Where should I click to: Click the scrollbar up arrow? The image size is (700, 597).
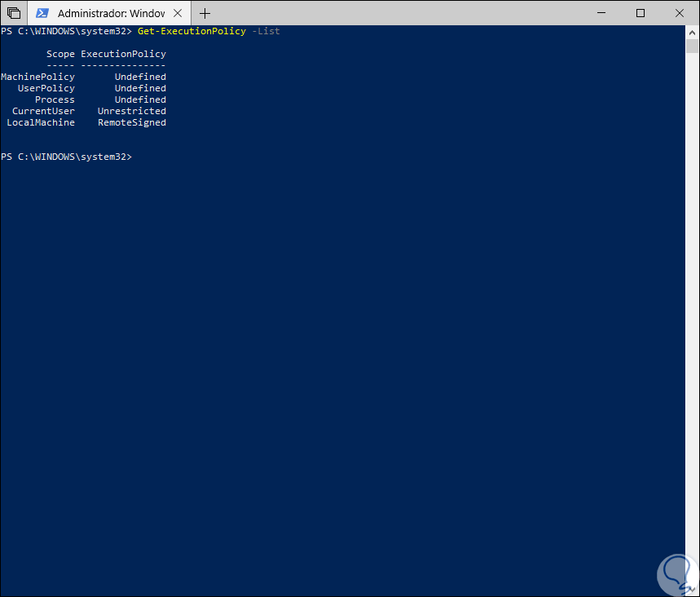click(x=692, y=32)
